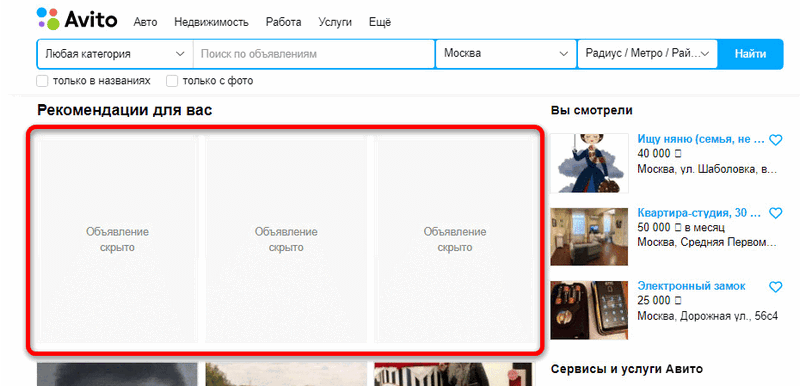Click 'Москва, Дорожная ул., 56с4' address
Image resolution: width=800 pixels, height=386 pixels.
pos(708,316)
